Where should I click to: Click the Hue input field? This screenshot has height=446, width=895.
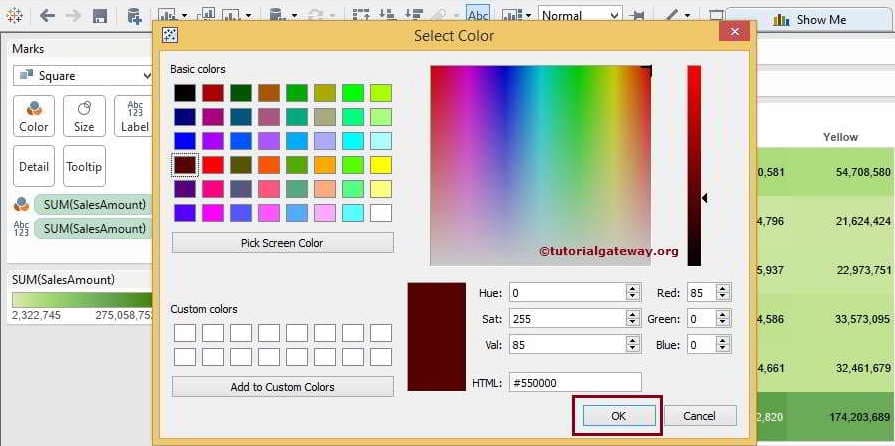coord(567,293)
